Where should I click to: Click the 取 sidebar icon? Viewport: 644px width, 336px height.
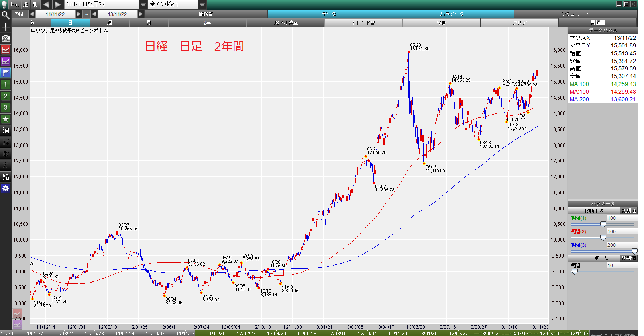[x=6, y=154]
